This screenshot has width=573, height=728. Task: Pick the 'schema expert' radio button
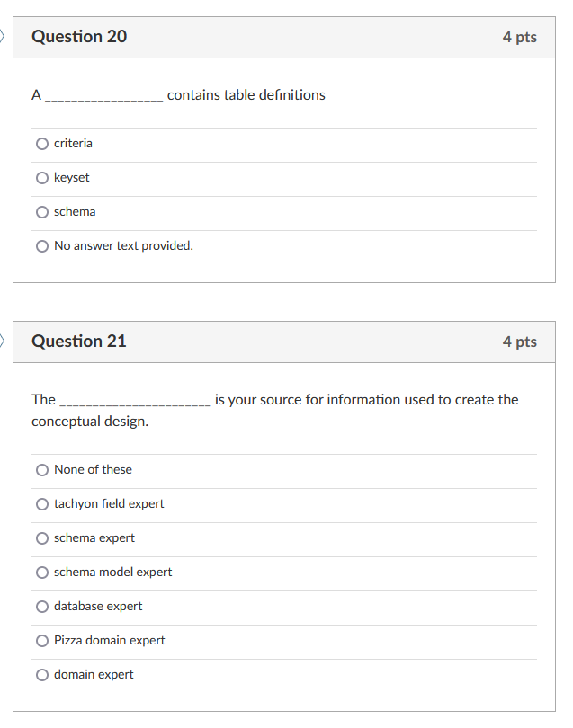42,538
